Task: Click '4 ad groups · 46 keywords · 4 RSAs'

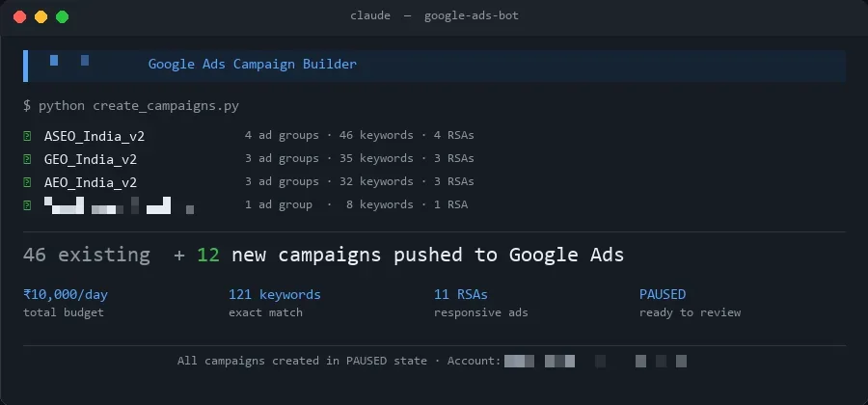Action: click(360, 135)
